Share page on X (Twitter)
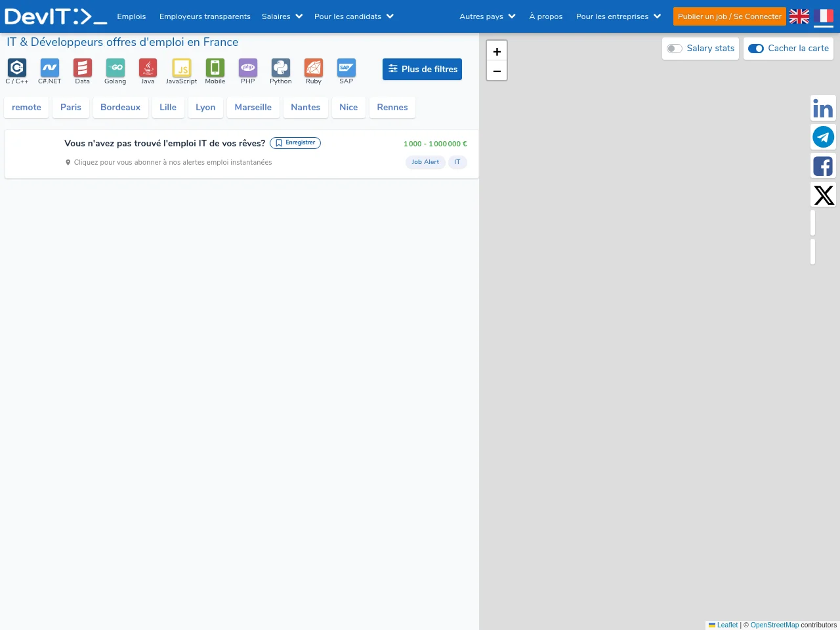The height and width of the screenshot is (630, 840). (823, 195)
